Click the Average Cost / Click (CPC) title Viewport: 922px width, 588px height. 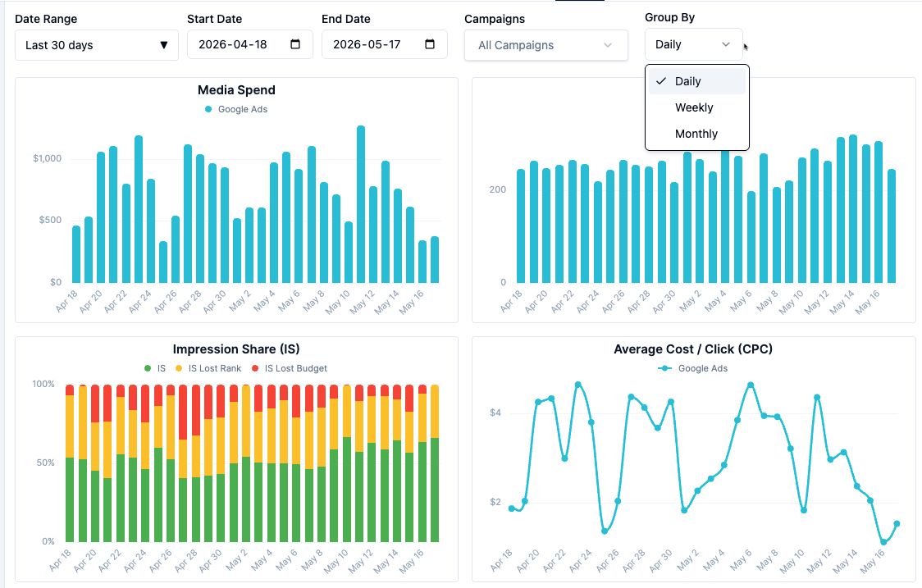[693, 349]
